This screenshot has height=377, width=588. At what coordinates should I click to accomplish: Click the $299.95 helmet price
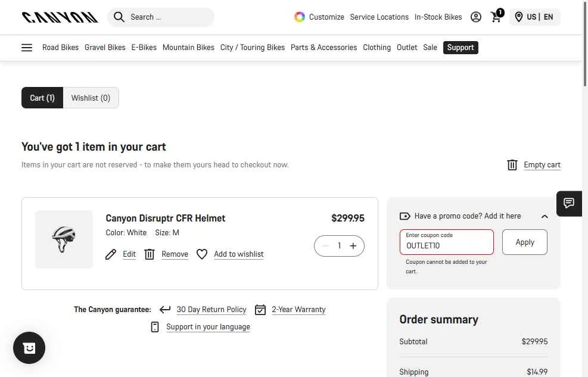(348, 218)
